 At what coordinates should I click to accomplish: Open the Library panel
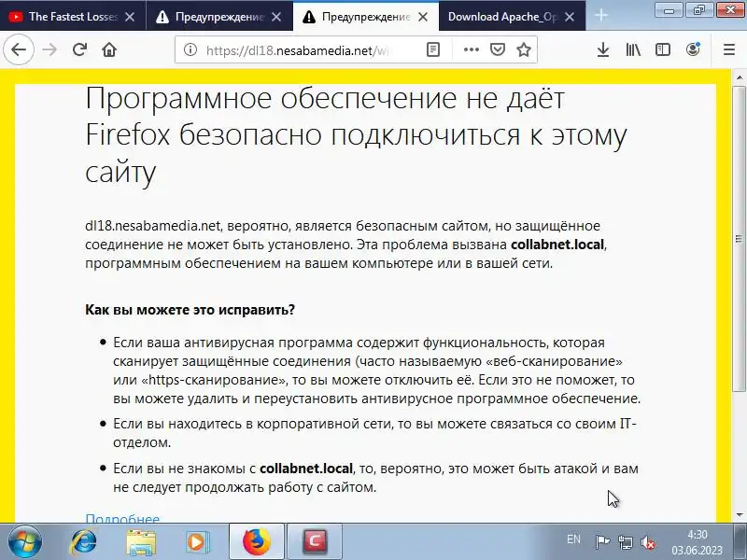point(633,49)
